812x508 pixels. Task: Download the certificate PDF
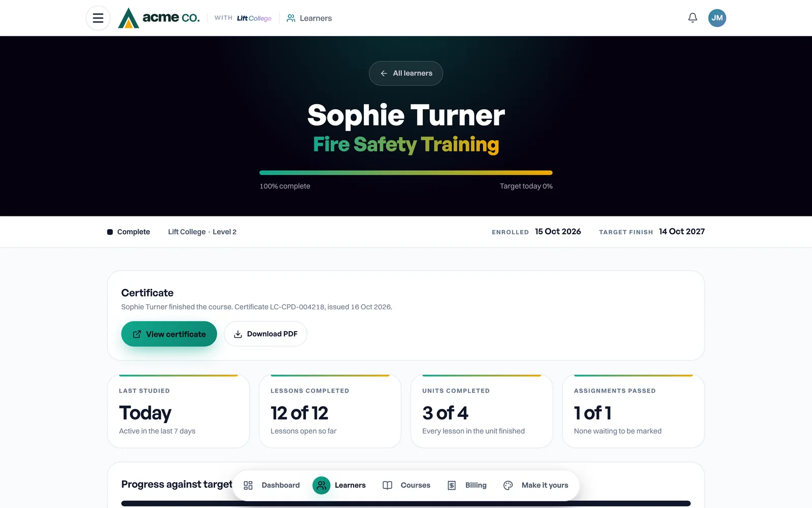tap(265, 334)
